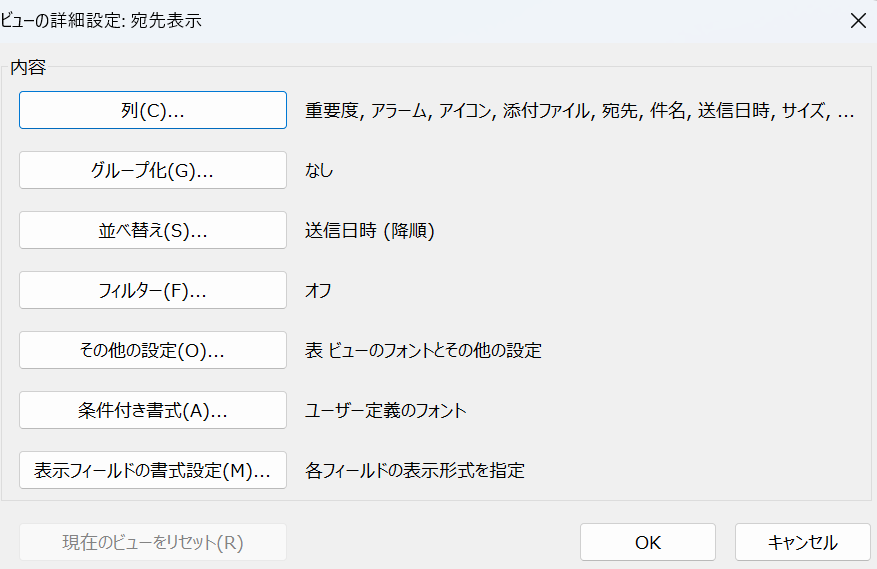Open その他の設定(O)... other settings

click(x=153, y=350)
